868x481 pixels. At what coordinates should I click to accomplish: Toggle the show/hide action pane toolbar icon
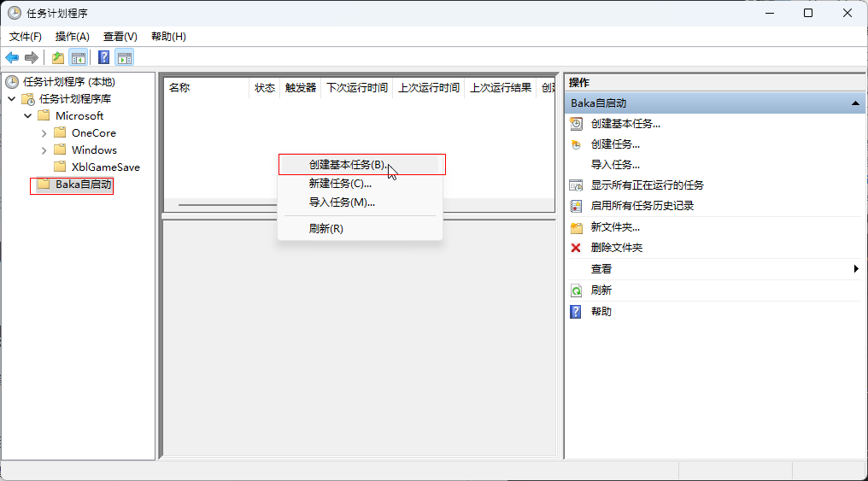tap(125, 57)
